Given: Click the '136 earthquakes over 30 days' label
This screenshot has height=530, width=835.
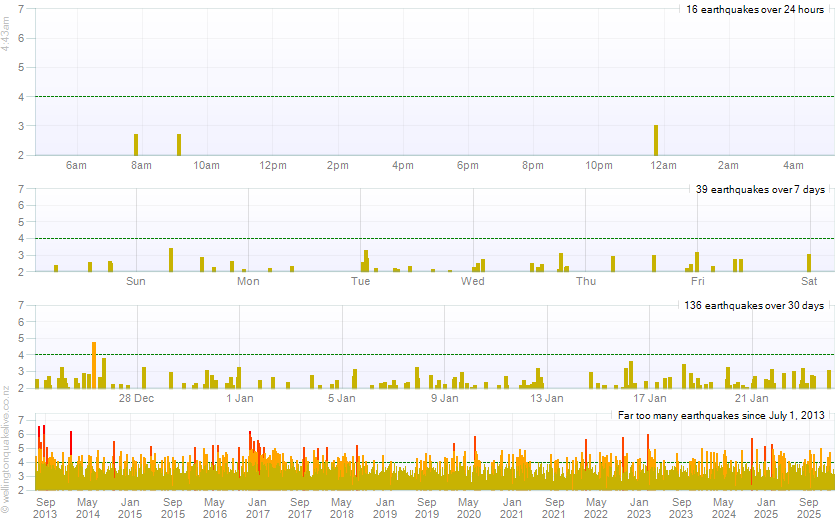Looking at the screenshot, I should 756,305.
